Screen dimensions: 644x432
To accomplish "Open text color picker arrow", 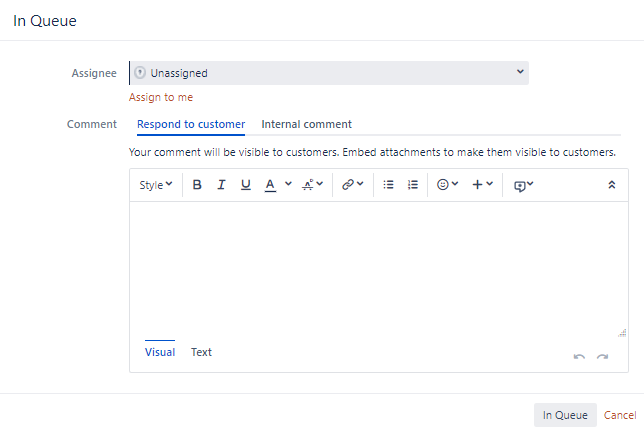I will point(288,184).
